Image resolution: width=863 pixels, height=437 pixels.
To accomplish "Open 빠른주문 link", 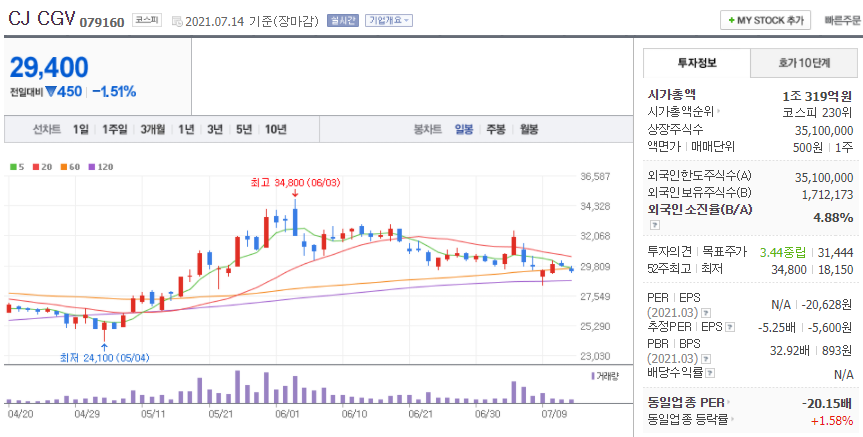I will [843, 20].
